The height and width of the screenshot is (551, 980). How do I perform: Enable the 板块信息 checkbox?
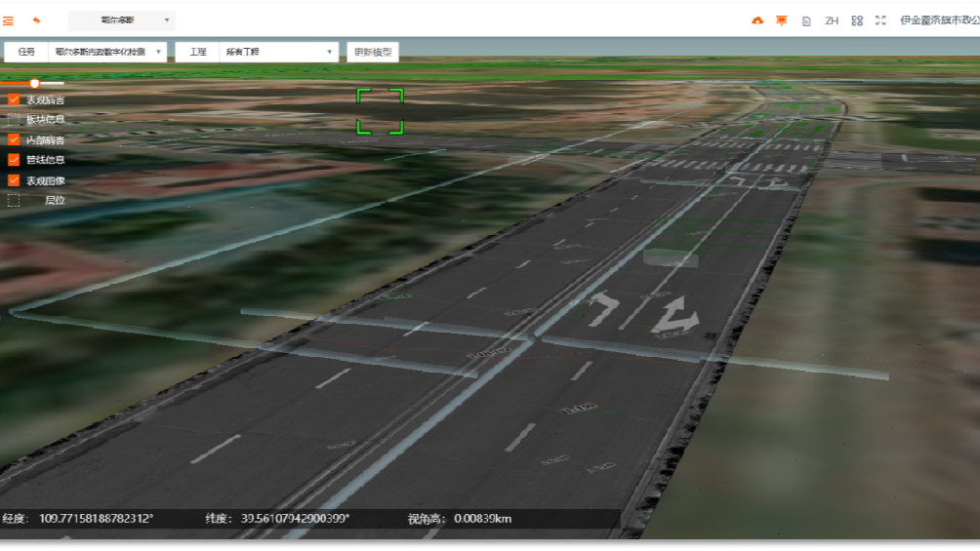coord(14,120)
